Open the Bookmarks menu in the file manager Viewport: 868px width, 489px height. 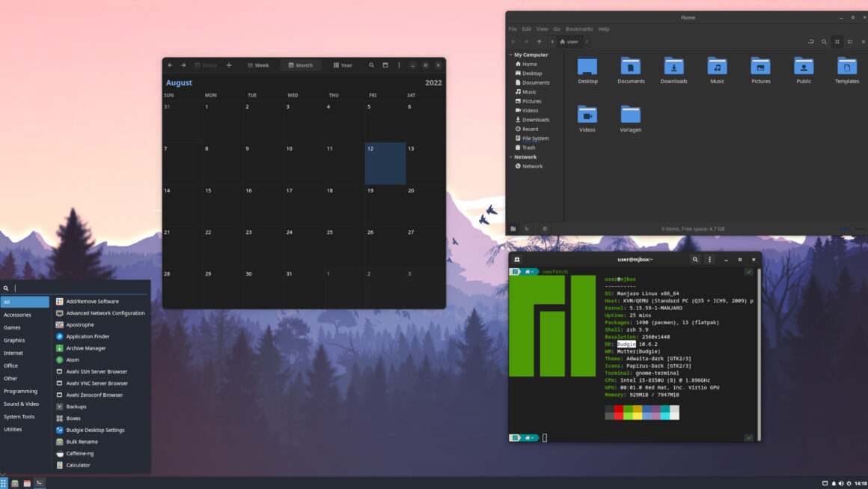(579, 28)
